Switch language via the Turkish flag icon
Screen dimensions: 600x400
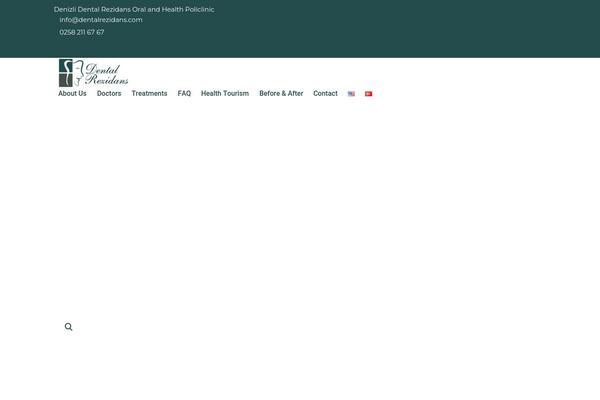click(368, 94)
